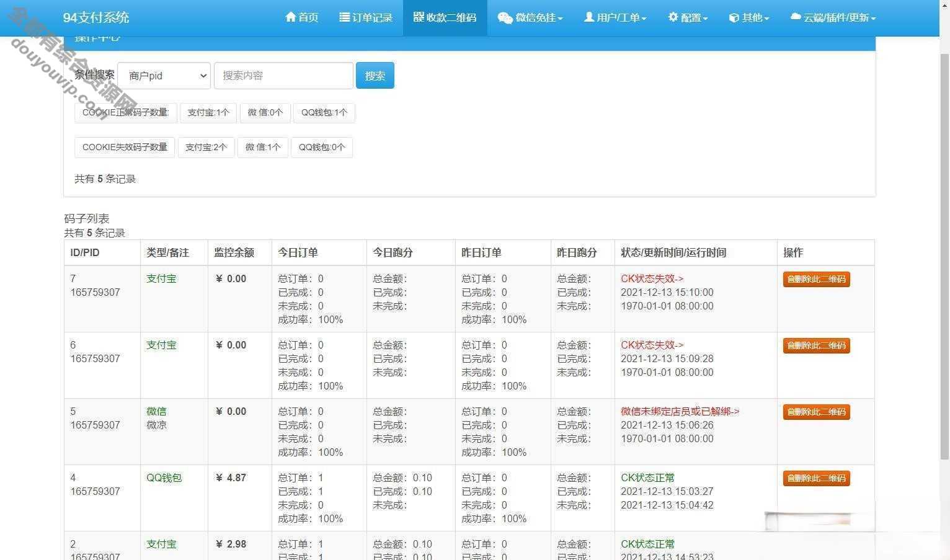
Task: Go to 订单记录 order records
Action: (366, 17)
